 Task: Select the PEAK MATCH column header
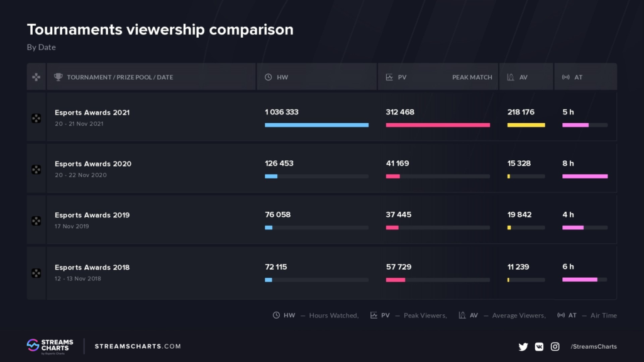click(x=472, y=77)
